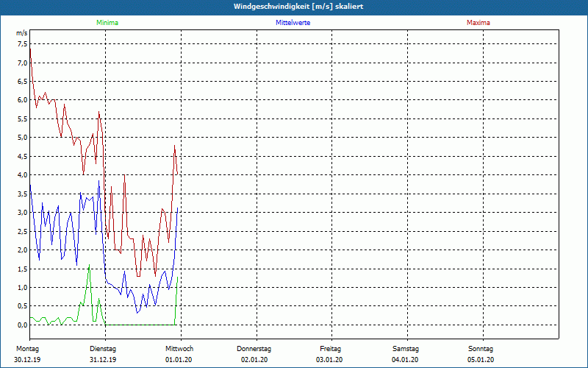Click the 4,0 y-axis value
The image size is (588, 368).
tap(23, 175)
